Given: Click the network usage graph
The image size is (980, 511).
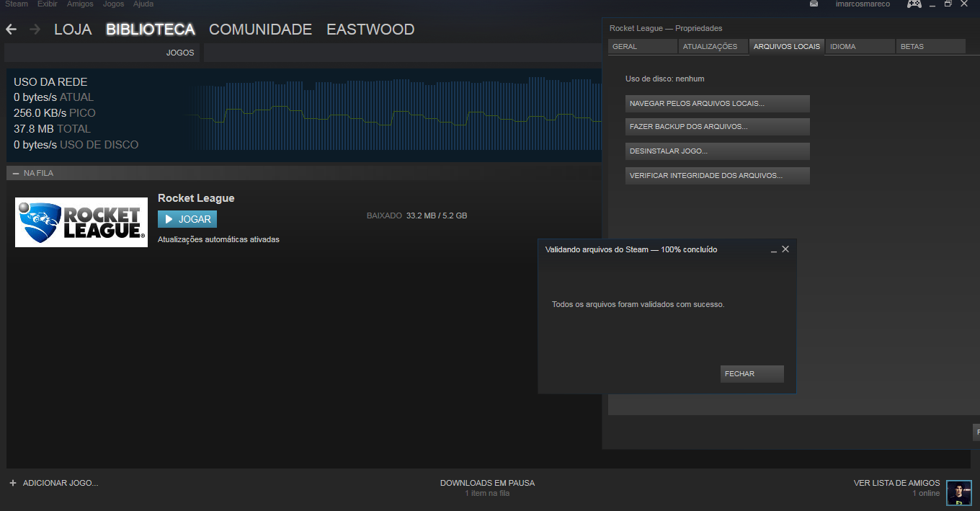Looking at the screenshot, I should [x=393, y=115].
